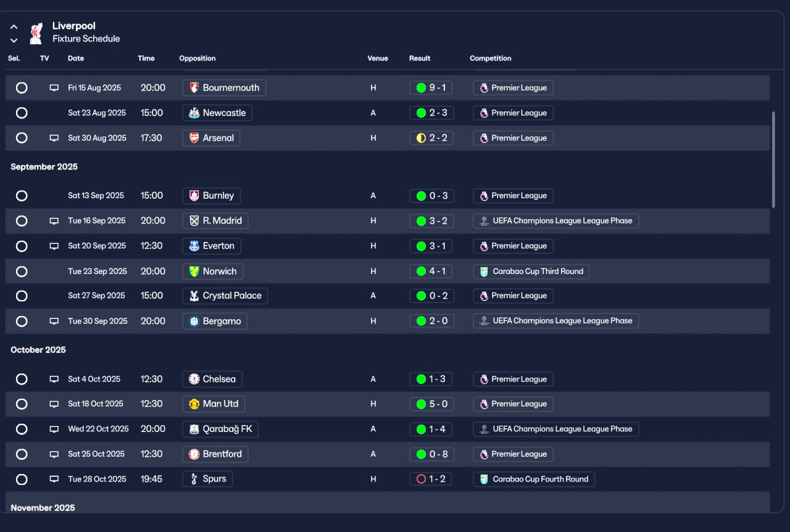Image resolution: width=790 pixels, height=532 pixels.
Task: Click the Result column header
Action: pos(420,59)
